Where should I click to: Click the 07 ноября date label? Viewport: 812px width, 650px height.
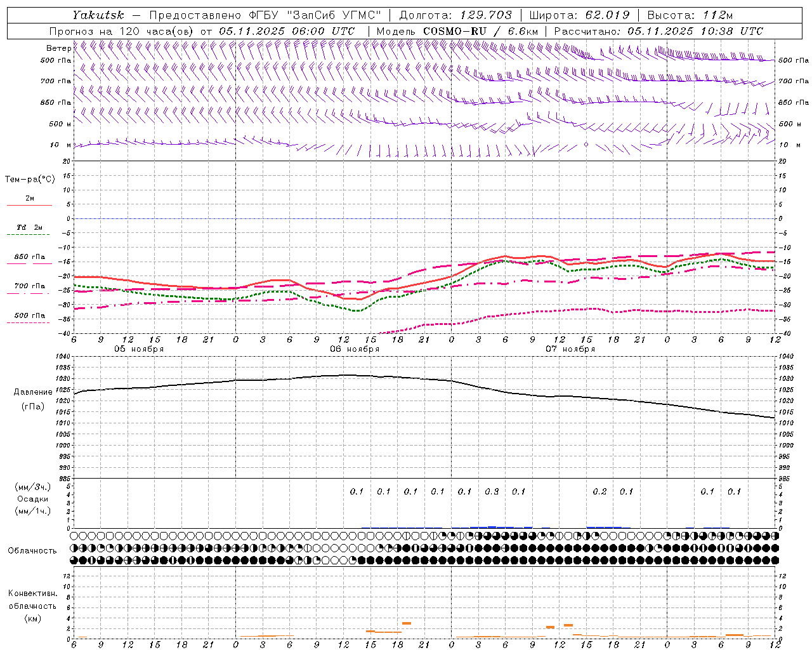click(570, 349)
